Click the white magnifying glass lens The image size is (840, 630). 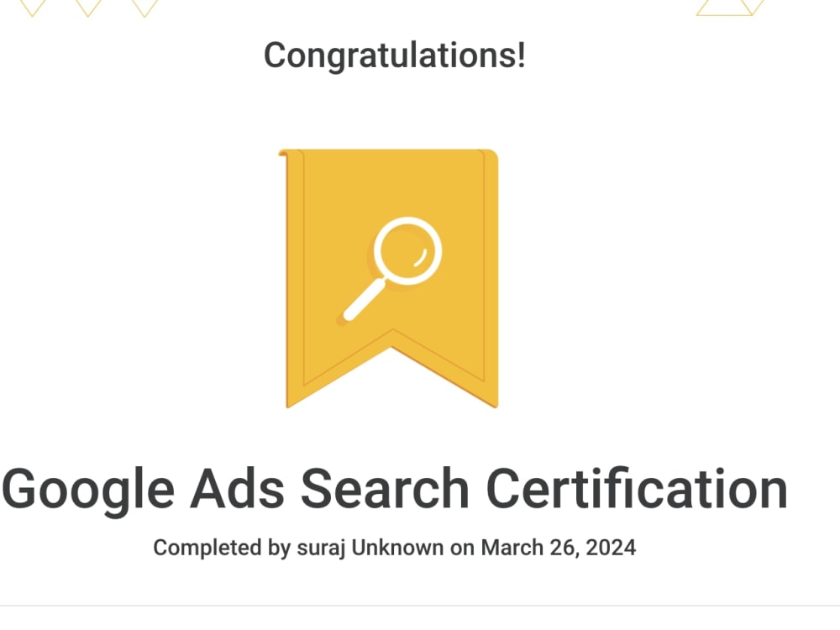point(407,250)
